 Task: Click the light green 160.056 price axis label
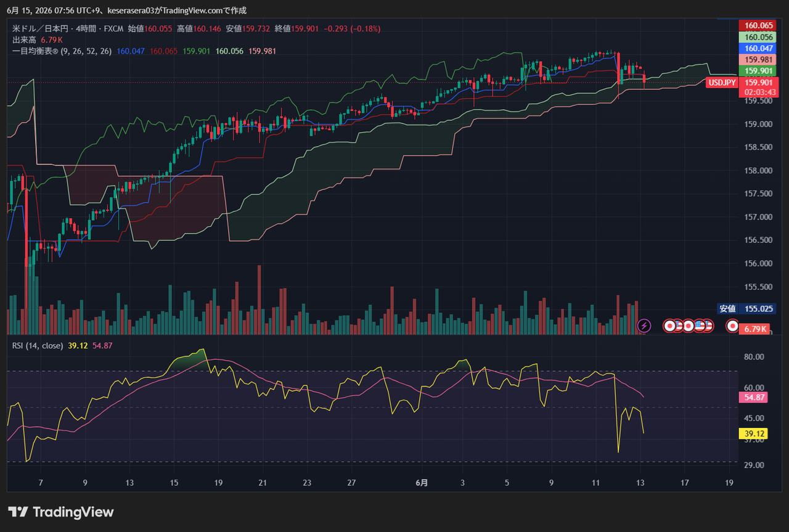click(x=759, y=37)
